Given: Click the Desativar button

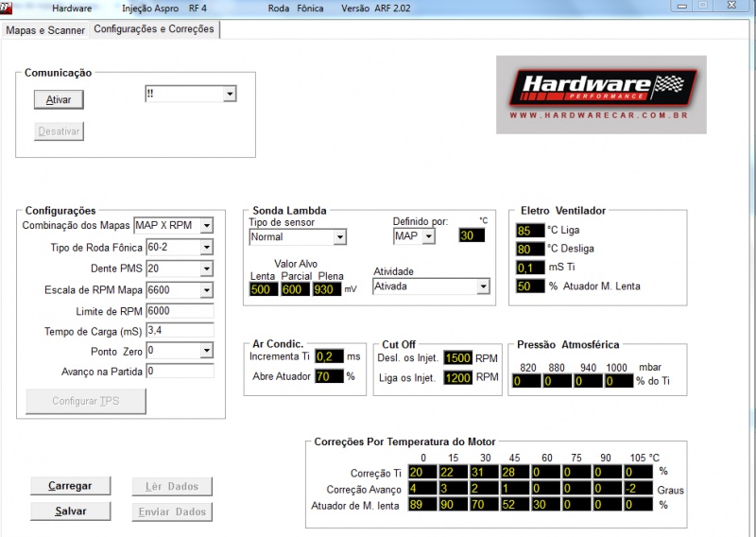Looking at the screenshot, I should click(59, 131).
